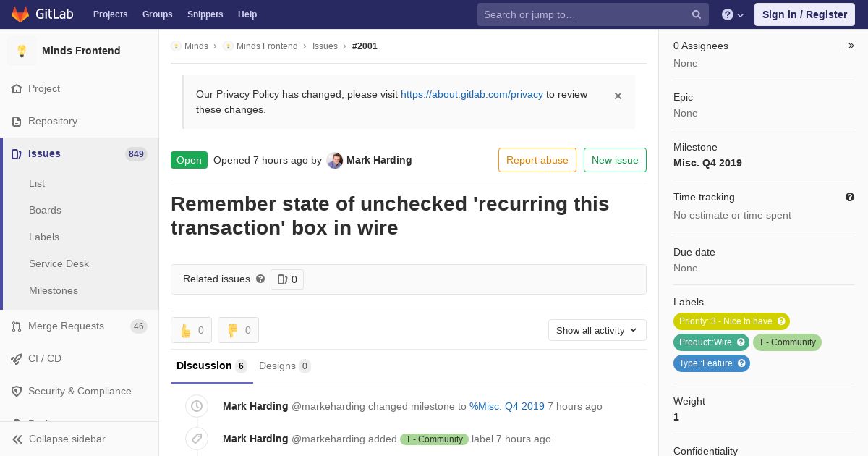
Task: Click the T - Community label in sidebar
Action: (x=787, y=342)
